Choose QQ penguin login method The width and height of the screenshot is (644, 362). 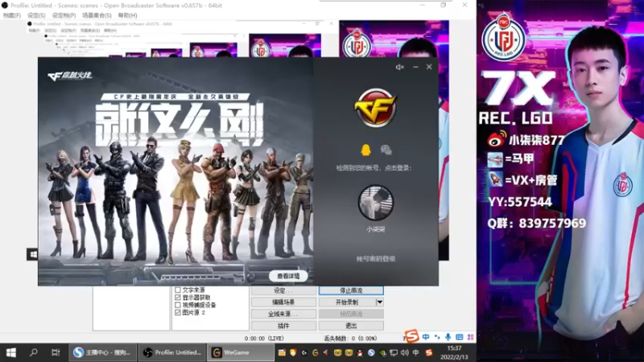point(365,150)
